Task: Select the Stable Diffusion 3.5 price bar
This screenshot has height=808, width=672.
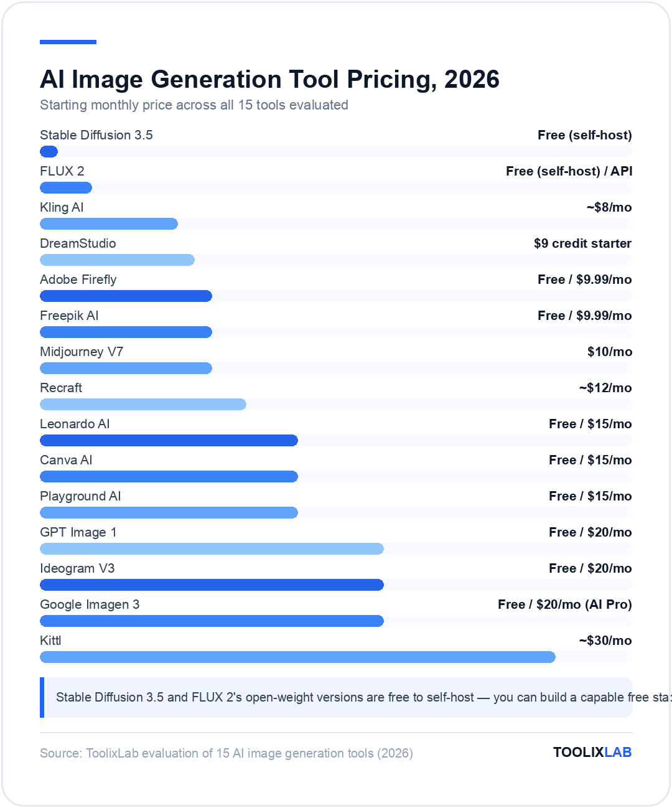Action: 49,151
